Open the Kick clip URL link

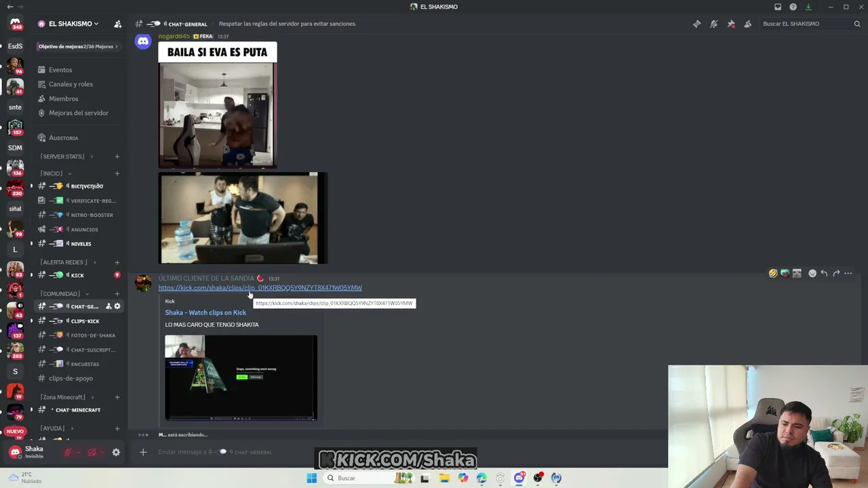click(260, 288)
